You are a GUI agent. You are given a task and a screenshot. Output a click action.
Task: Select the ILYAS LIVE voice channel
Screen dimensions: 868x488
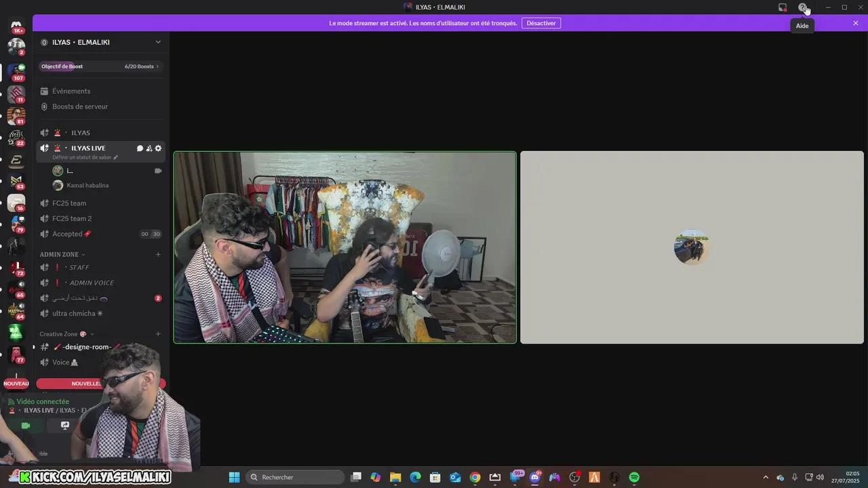click(88, 148)
